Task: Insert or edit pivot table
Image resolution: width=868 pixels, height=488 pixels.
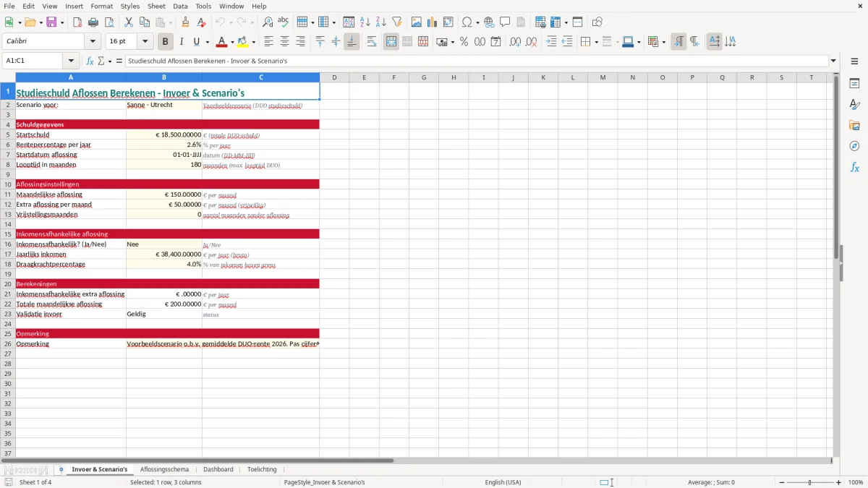Action: click(x=448, y=22)
